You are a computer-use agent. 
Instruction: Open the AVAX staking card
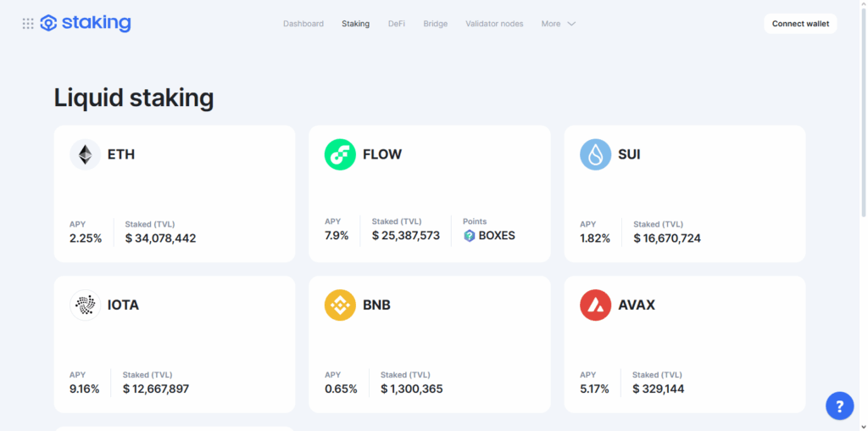click(684, 344)
